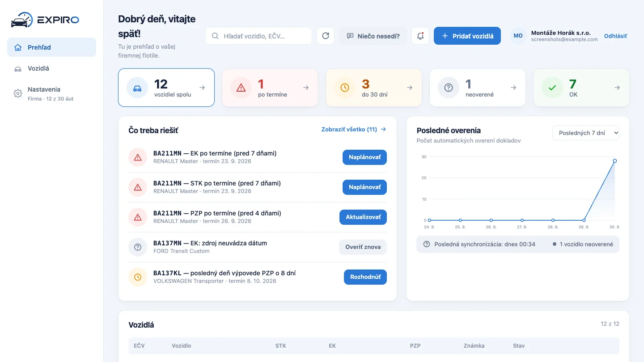Click the Stav column header
Image resolution: width=644 pixels, height=362 pixels.
(x=519, y=345)
